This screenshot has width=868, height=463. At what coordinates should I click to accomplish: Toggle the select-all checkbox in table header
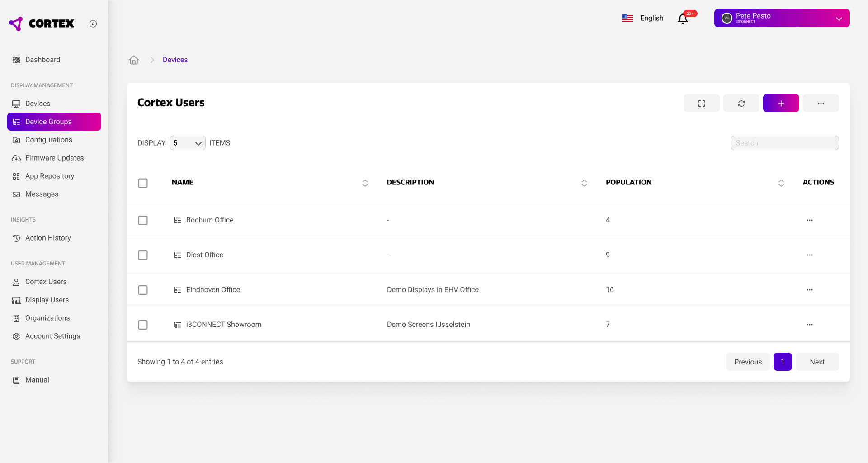pyautogui.click(x=143, y=183)
